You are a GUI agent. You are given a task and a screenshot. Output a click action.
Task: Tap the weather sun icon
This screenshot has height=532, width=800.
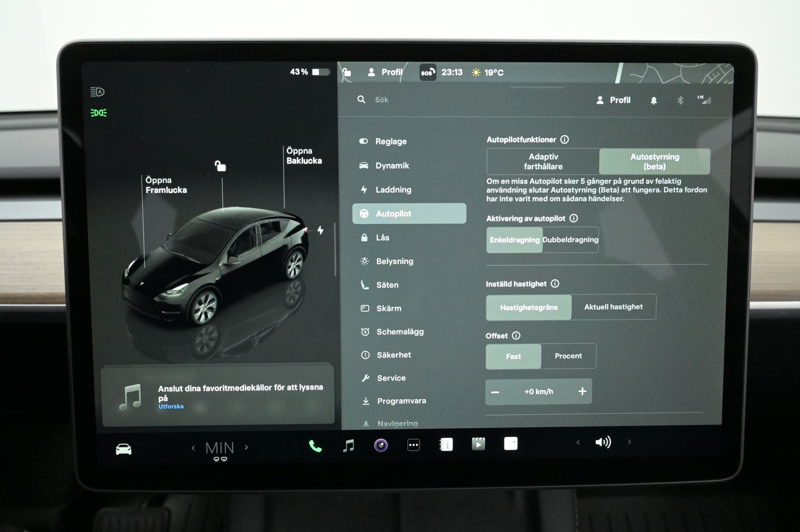476,72
